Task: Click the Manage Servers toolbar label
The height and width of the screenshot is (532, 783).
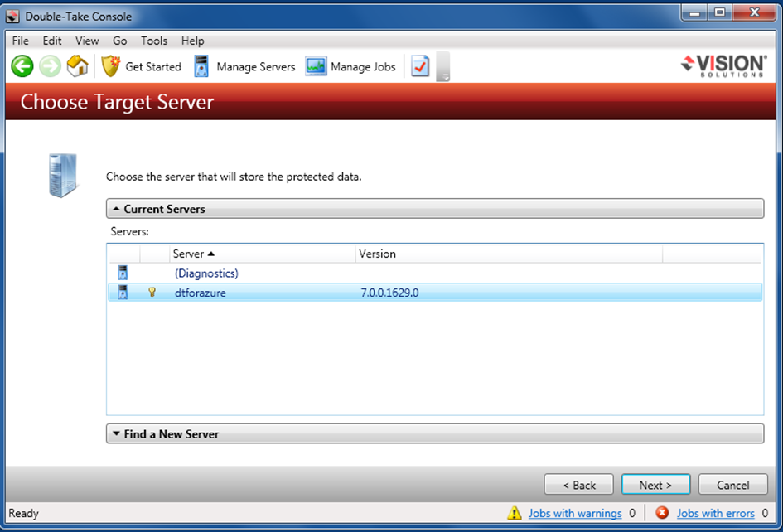Action: (256, 66)
